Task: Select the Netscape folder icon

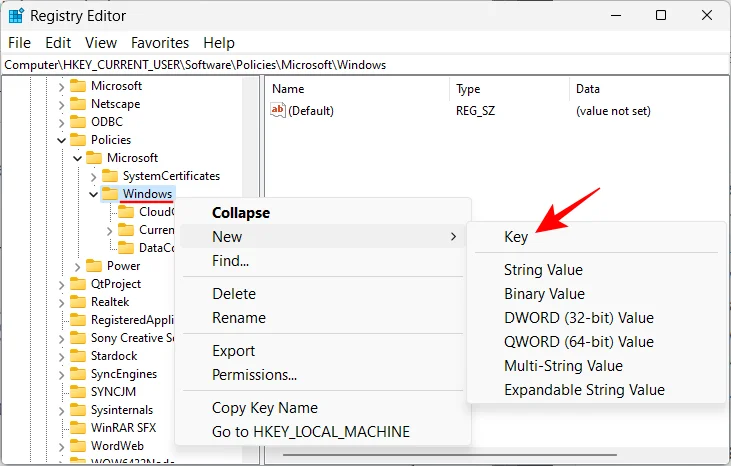Action: tap(78, 104)
